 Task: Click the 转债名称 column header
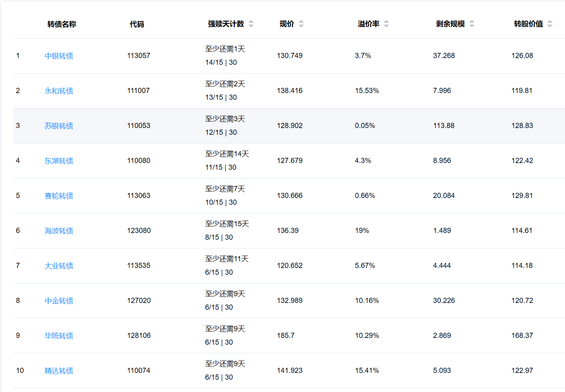[62, 24]
